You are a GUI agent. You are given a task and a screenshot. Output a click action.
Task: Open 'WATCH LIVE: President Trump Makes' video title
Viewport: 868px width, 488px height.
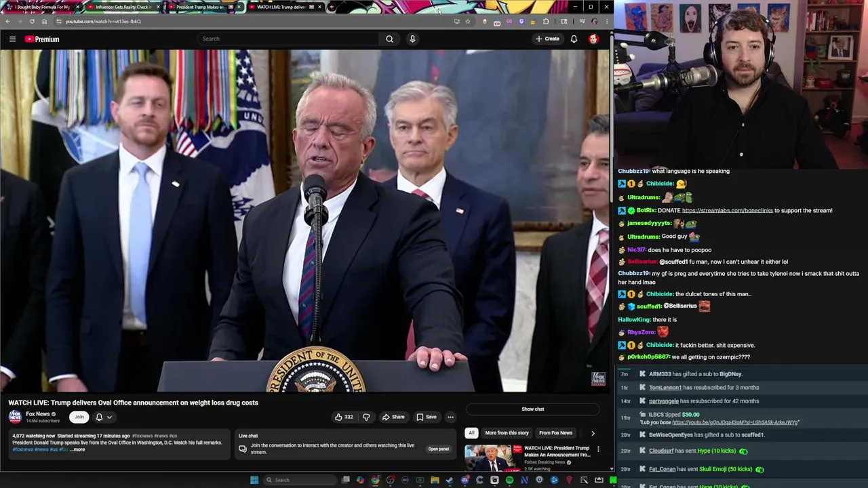click(x=557, y=451)
